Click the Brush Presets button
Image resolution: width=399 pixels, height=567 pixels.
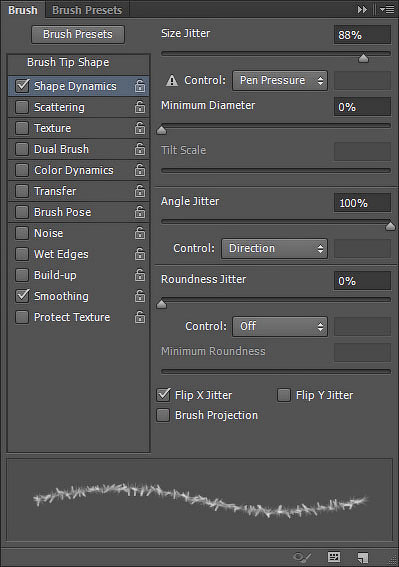(78, 34)
